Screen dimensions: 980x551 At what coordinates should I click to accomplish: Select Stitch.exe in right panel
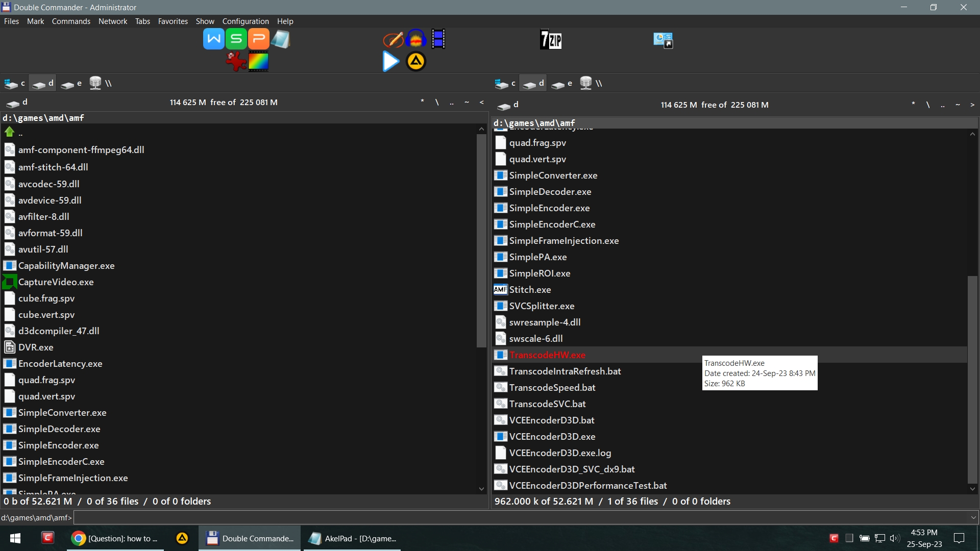(x=530, y=290)
